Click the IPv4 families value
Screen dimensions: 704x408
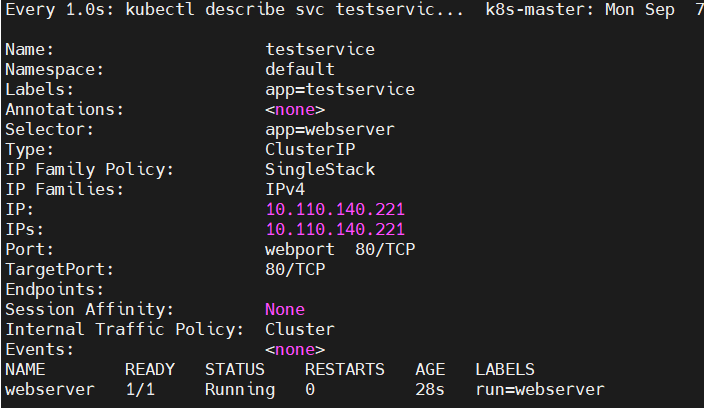click(x=285, y=189)
